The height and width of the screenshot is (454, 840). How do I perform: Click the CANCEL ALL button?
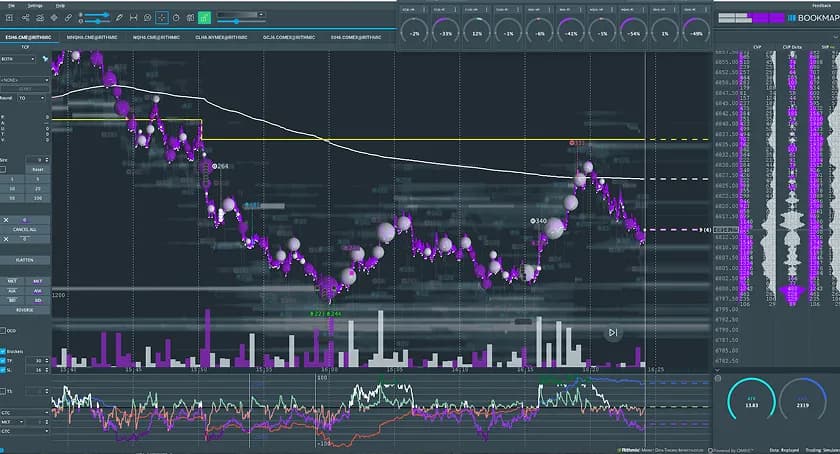click(x=25, y=229)
